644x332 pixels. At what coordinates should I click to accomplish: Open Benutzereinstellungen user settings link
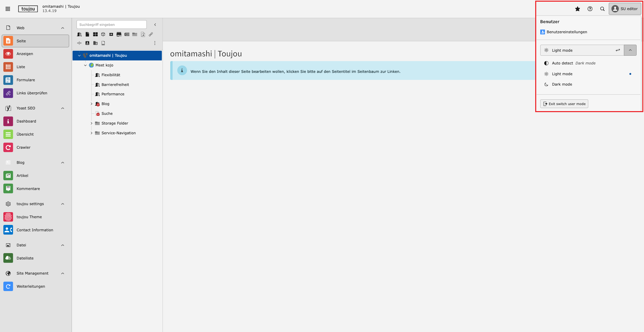click(x=566, y=32)
